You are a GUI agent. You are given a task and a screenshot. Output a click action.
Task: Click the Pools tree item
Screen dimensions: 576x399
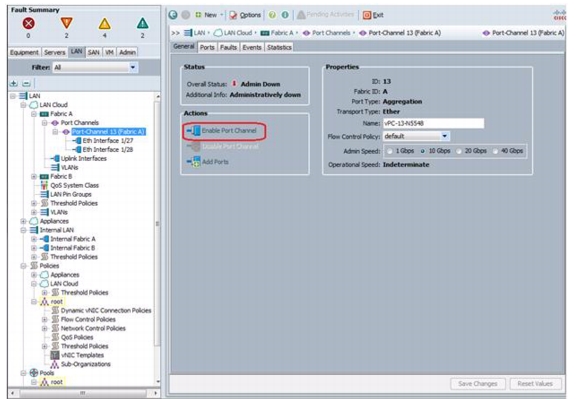pos(47,373)
